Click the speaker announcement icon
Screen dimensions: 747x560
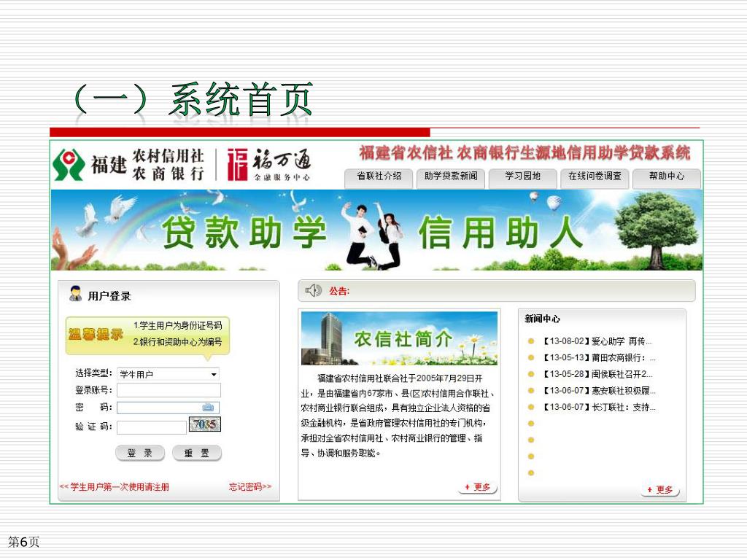[313, 290]
